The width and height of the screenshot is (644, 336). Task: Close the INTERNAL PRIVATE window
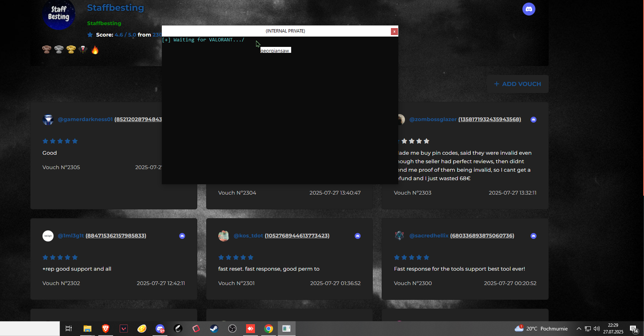pyautogui.click(x=394, y=31)
